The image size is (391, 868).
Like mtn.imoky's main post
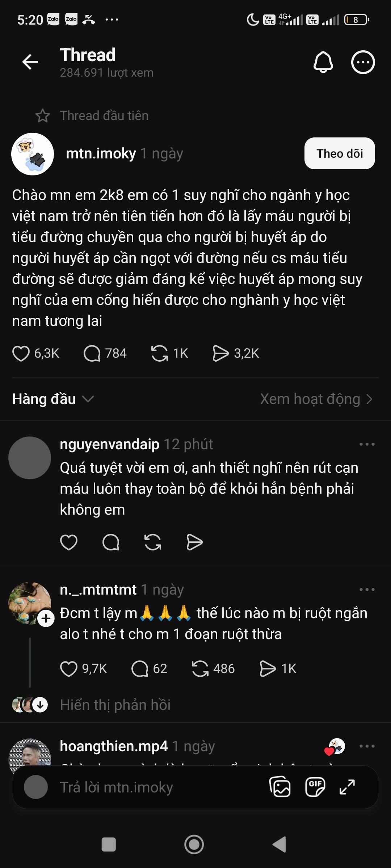(21, 353)
